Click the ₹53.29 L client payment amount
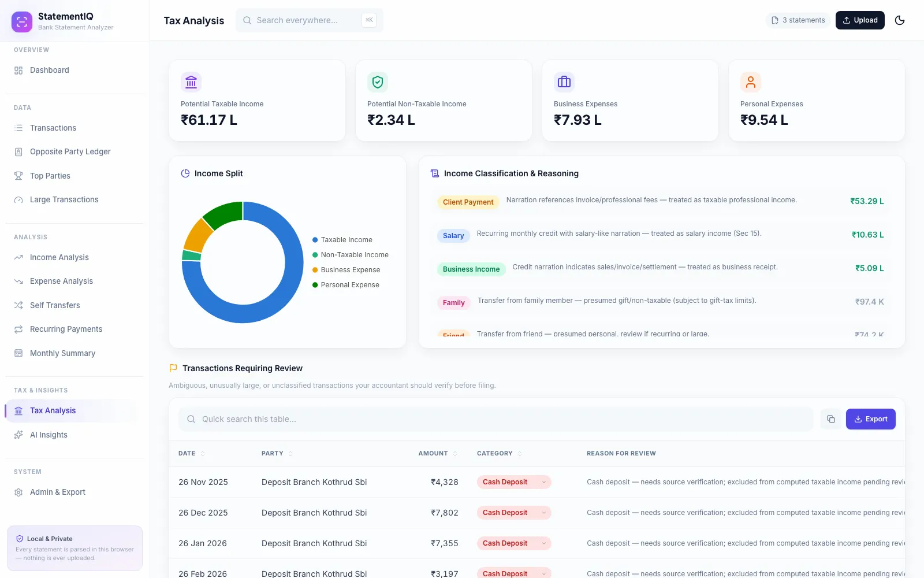 [x=867, y=201]
